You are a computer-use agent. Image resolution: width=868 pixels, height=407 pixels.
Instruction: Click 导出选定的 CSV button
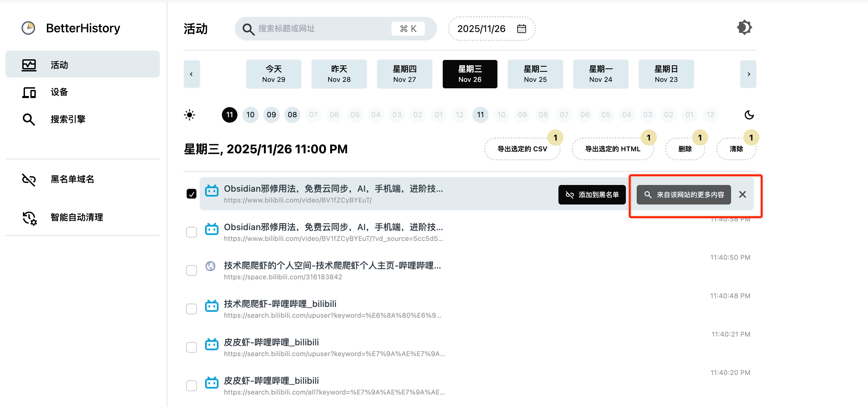pyautogui.click(x=522, y=149)
